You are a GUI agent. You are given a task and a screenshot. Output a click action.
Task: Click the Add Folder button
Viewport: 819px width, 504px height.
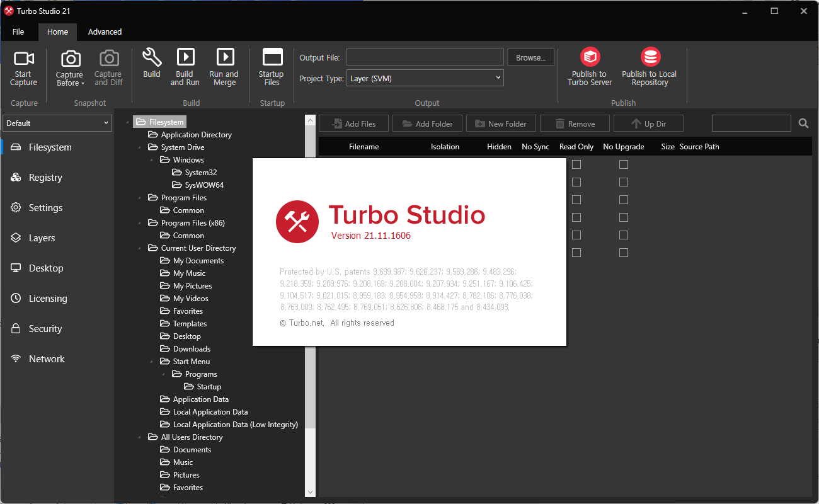click(x=427, y=123)
